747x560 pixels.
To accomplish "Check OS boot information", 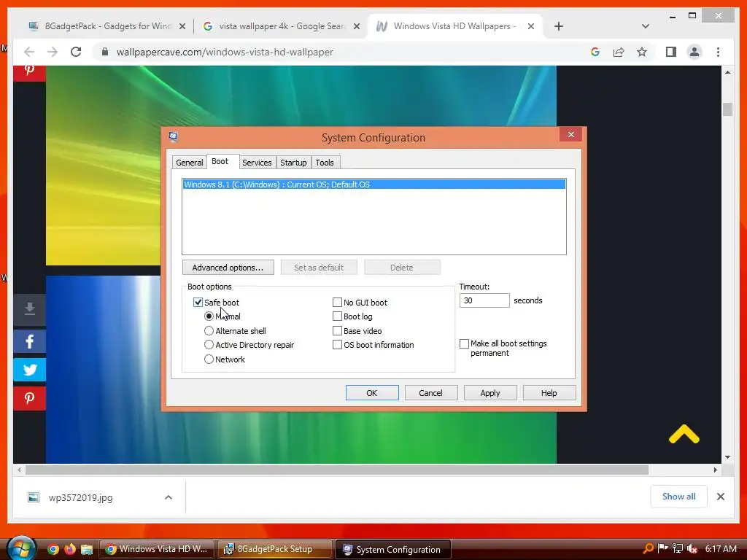I will point(337,345).
